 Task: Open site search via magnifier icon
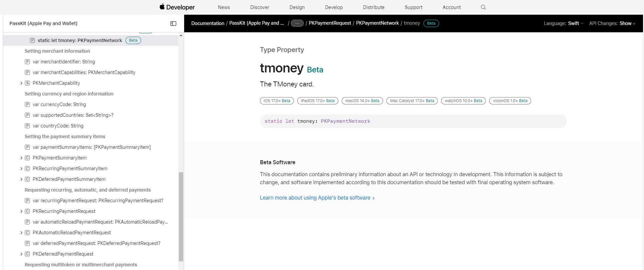483,7
